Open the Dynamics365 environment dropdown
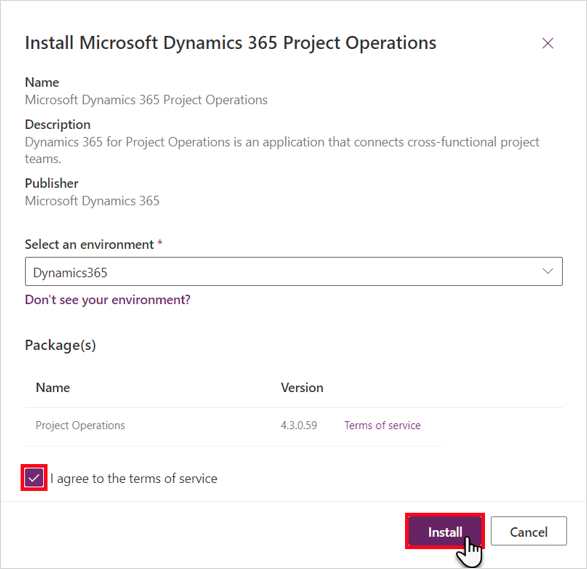The image size is (587, 569). (294, 271)
